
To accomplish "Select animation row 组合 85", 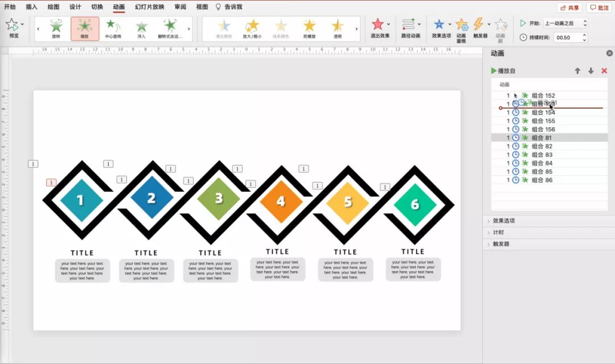I will pos(550,172).
